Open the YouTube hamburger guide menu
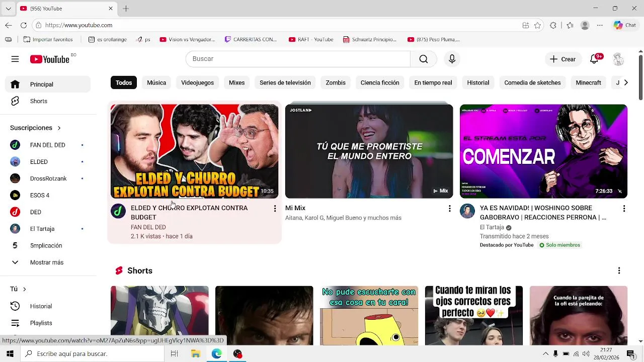This screenshot has height=362, width=644. click(x=15, y=59)
